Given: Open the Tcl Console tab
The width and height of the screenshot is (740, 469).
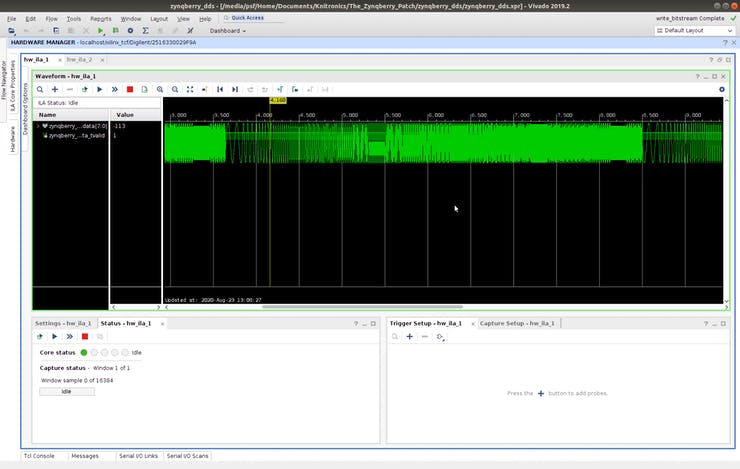Looking at the screenshot, I should click(x=37, y=456).
